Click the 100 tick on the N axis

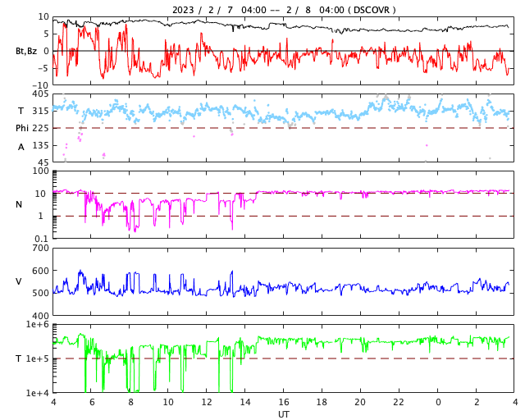coord(40,171)
